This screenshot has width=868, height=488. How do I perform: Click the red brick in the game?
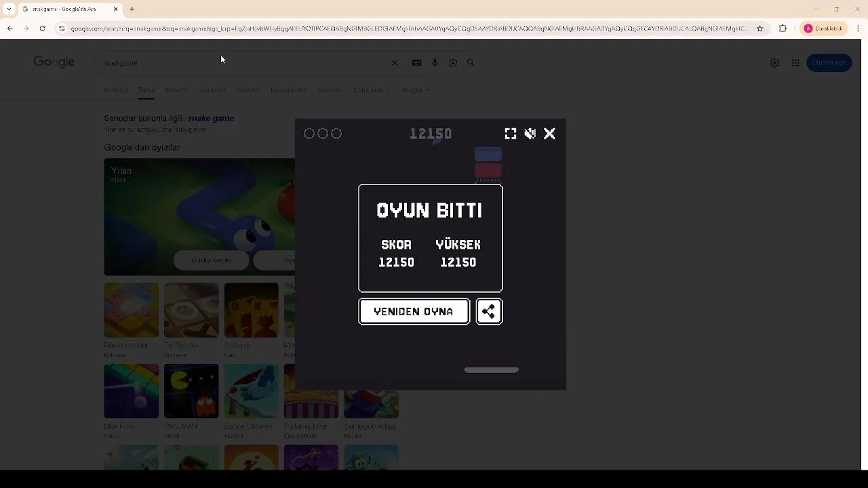pos(488,169)
